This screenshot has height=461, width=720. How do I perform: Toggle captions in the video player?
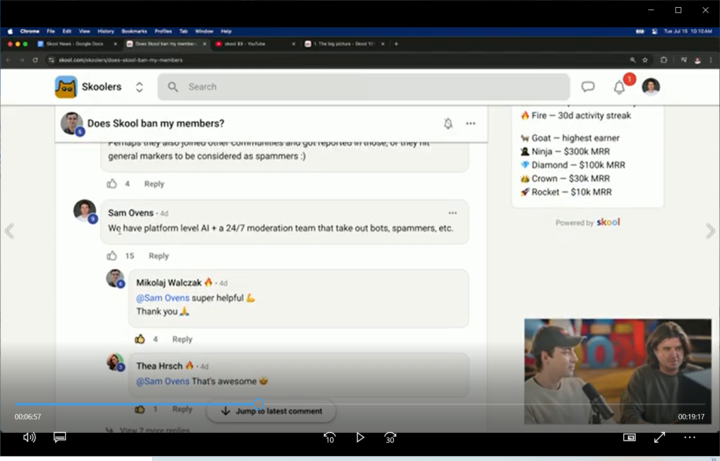60,437
